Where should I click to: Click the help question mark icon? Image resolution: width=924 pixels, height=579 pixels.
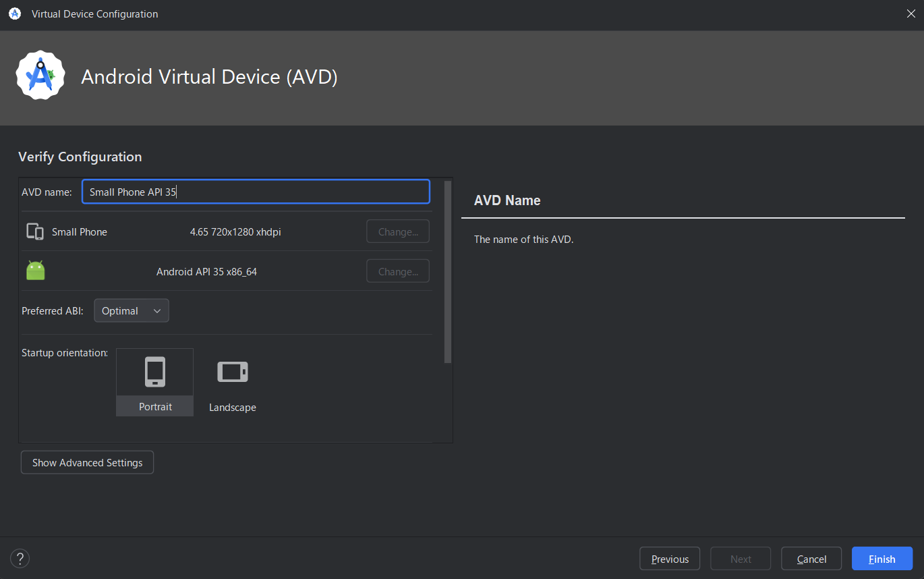[x=20, y=558]
